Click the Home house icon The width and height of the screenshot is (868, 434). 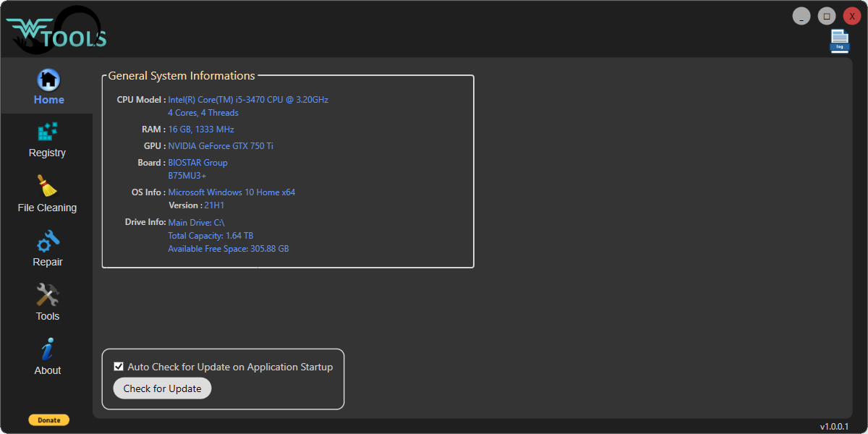[48, 80]
